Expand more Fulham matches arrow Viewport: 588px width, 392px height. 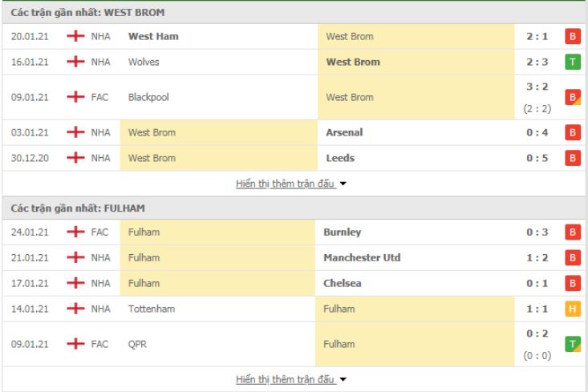click(343, 379)
